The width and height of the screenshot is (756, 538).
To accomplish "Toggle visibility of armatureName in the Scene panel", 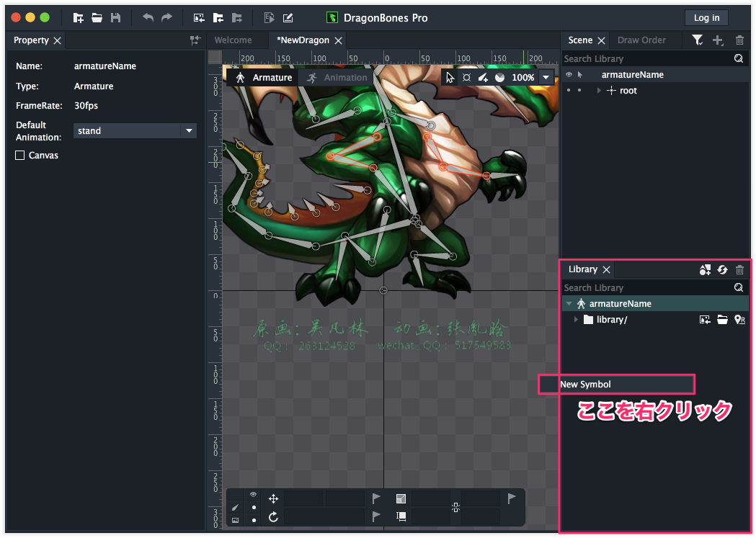I will point(569,74).
